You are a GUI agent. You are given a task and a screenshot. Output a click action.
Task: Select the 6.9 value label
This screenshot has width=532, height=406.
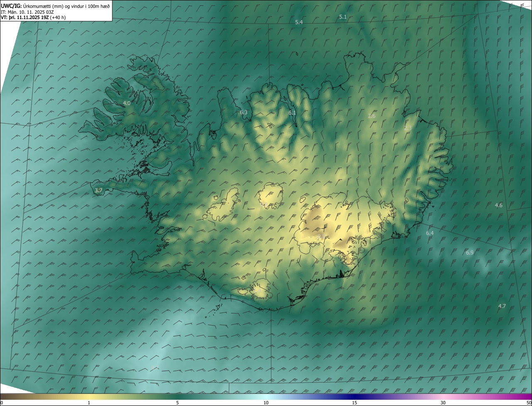(470, 253)
